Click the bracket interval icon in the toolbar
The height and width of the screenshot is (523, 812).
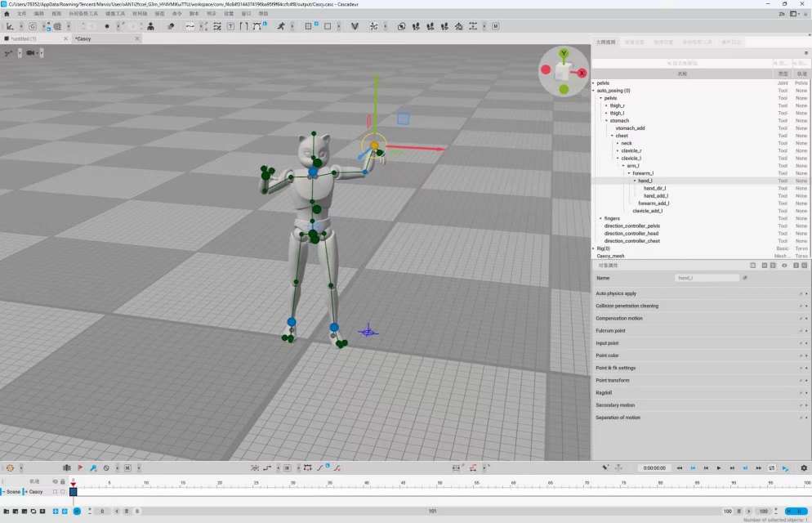243,26
